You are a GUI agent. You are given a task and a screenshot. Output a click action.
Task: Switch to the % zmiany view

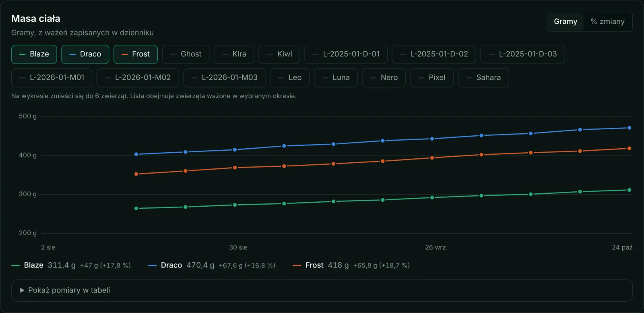point(607,22)
